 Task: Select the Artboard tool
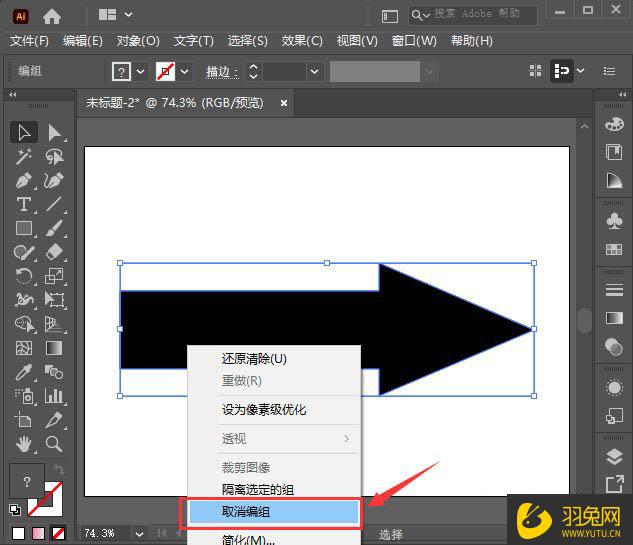tap(24, 420)
